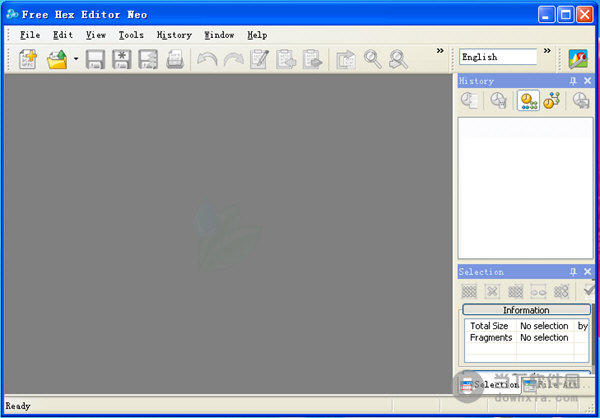Click the colorful icon right of language box
600x418 pixels.
point(578,59)
